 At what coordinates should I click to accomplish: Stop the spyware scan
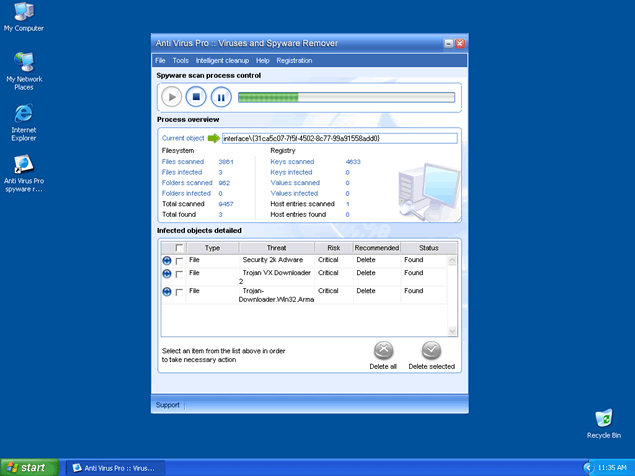(x=196, y=97)
